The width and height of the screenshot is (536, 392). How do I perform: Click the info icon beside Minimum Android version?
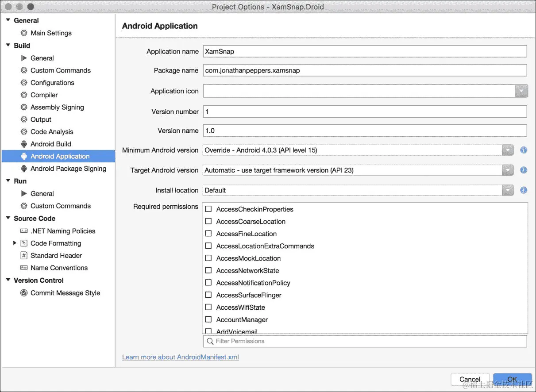(524, 150)
